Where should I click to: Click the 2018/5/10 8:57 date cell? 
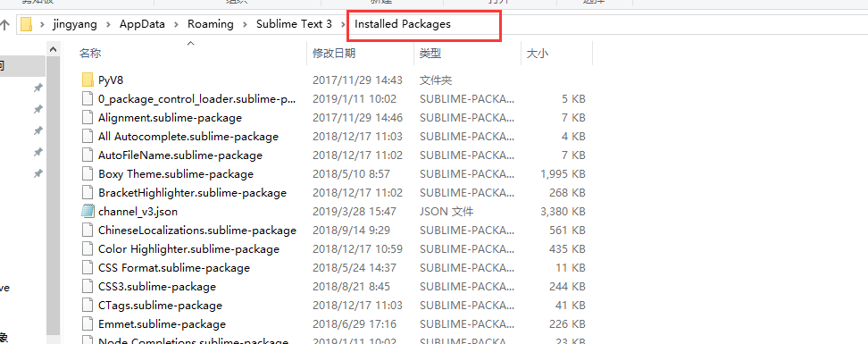click(x=351, y=174)
